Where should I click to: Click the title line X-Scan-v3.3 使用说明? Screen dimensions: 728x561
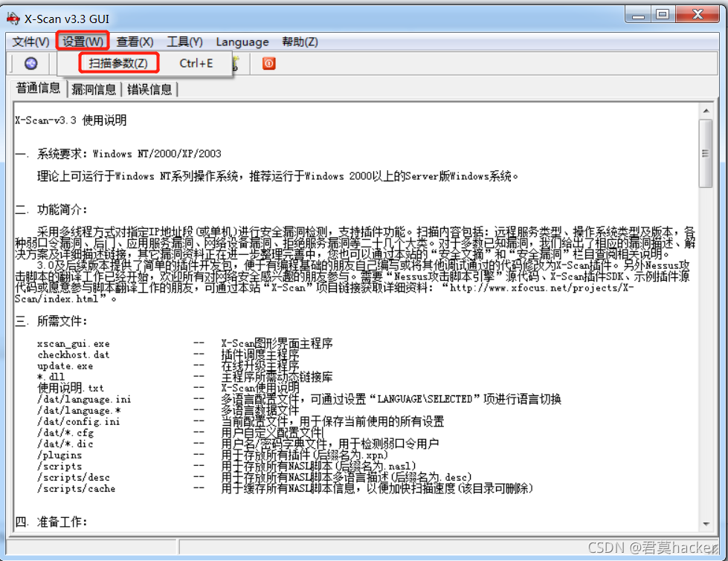(x=71, y=120)
